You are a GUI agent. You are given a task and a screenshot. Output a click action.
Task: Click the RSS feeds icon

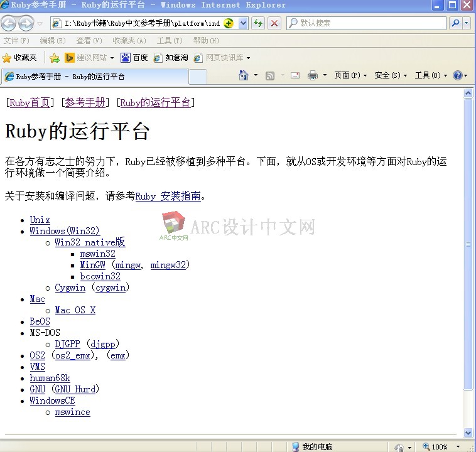click(270, 75)
